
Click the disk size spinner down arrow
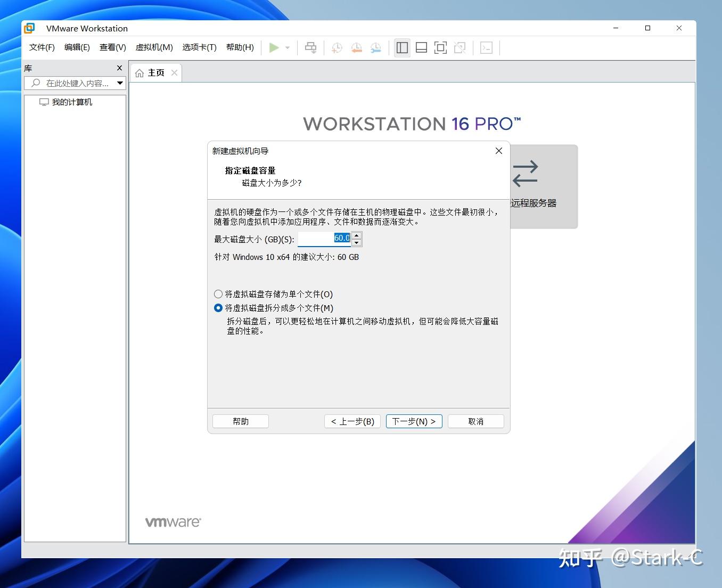[x=356, y=242]
